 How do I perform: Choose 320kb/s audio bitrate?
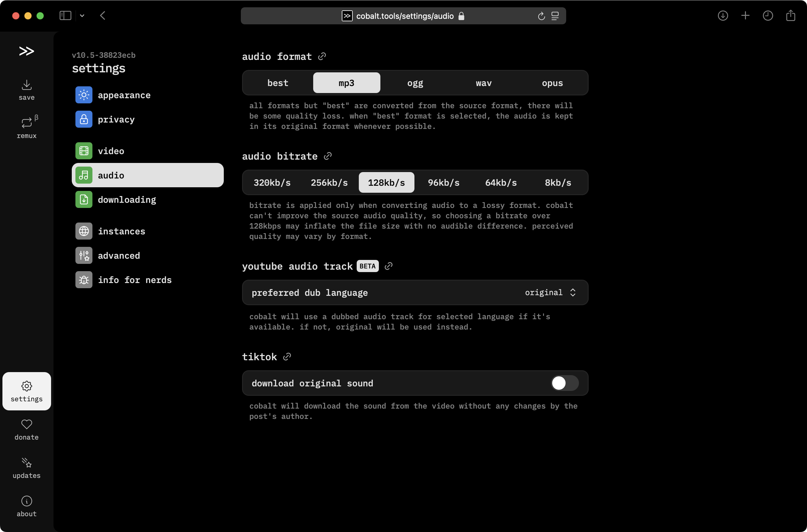pyautogui.click(x=272, y=182)
